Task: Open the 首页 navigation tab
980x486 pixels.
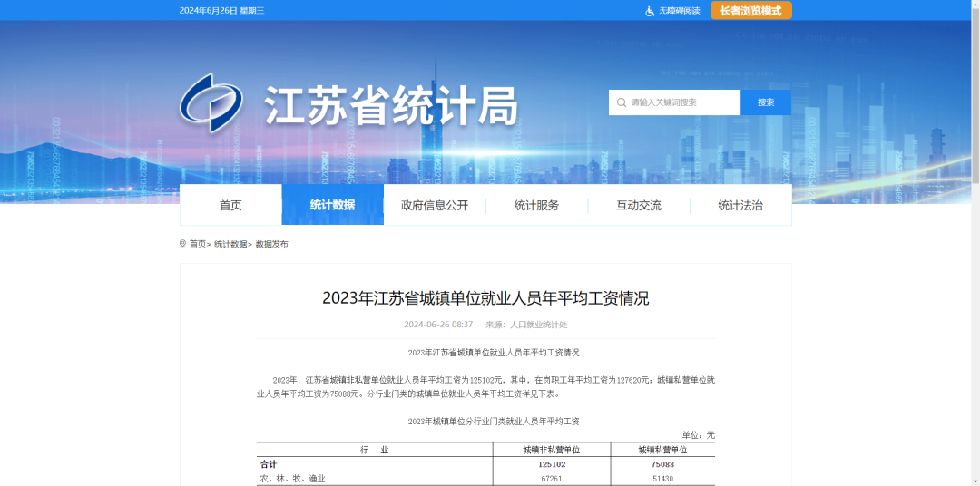Action: [x=230, y=205]
